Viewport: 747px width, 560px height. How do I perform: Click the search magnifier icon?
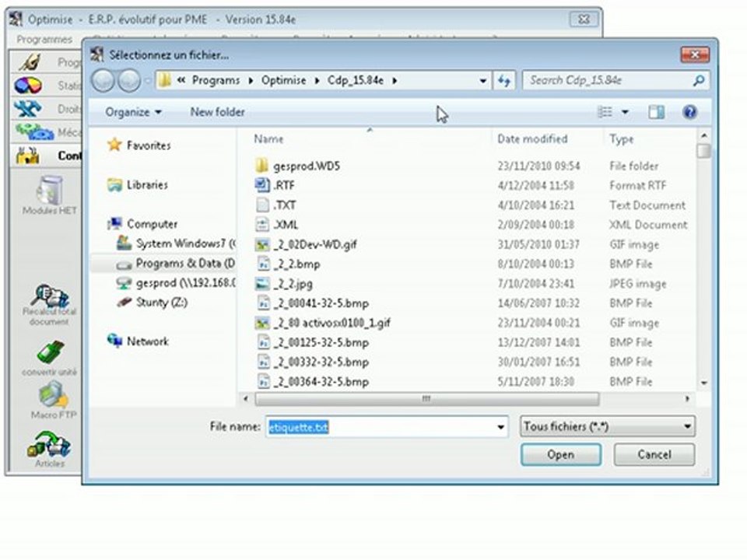point(699,80)
